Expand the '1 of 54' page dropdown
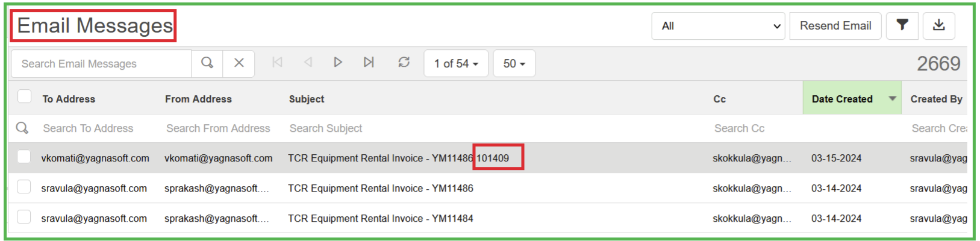The height and width of the screenshot is (241, 980). pos(456,64)
